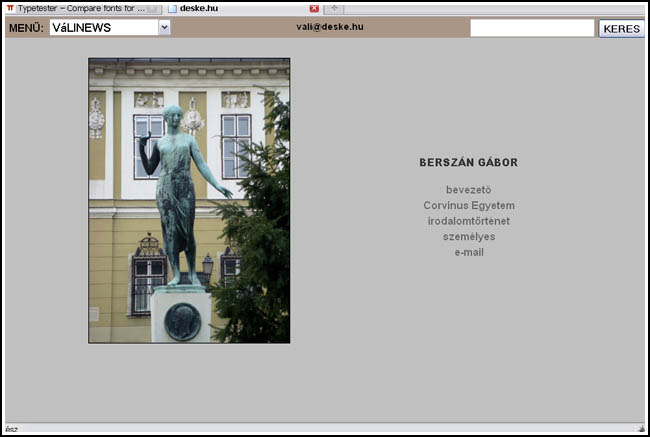Click the vali@deske.hu email link
Image resolution: width=650 pixels, height=437 pixels.
coord(330,27)
